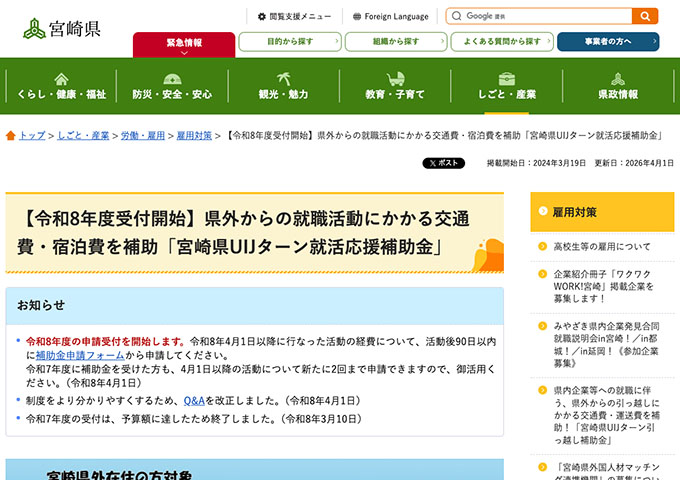Click the Foreign Language globe icon
This screenshot has width=680, height=480.
click(357, 16)
